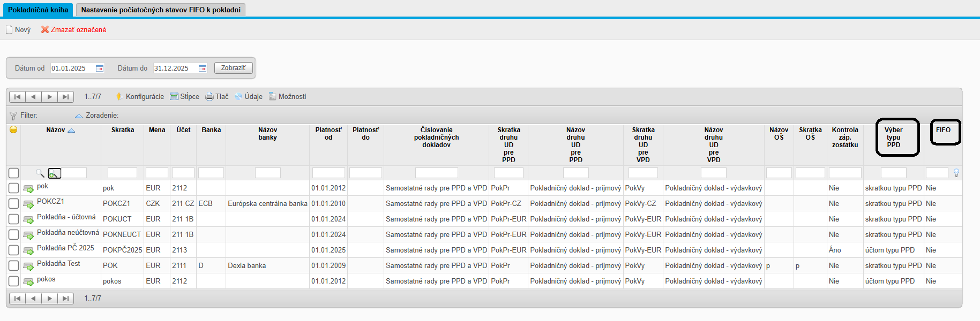The width and height of the screenshot is (980, 321).
Task: Click the Tlač print icon
Action: click(x=210, y=97)
